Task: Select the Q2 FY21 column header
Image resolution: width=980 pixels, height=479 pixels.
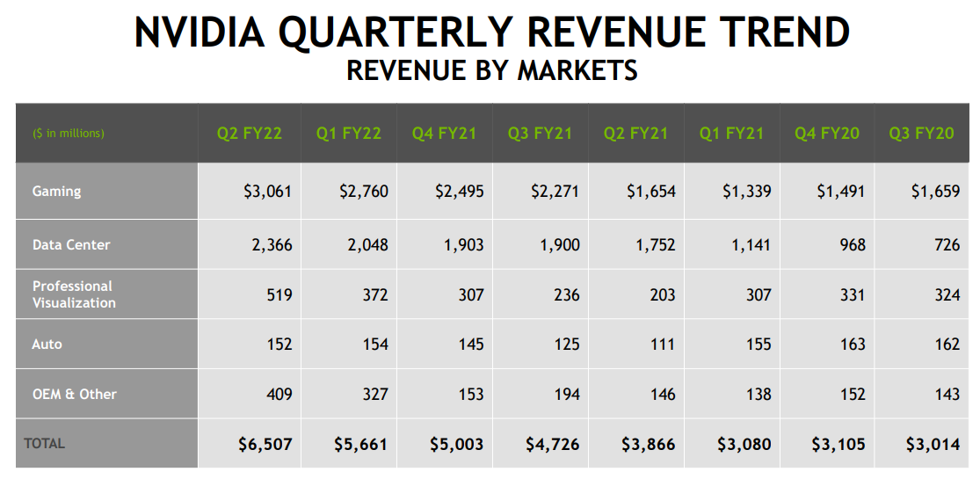Action: (x=635, y=134)
